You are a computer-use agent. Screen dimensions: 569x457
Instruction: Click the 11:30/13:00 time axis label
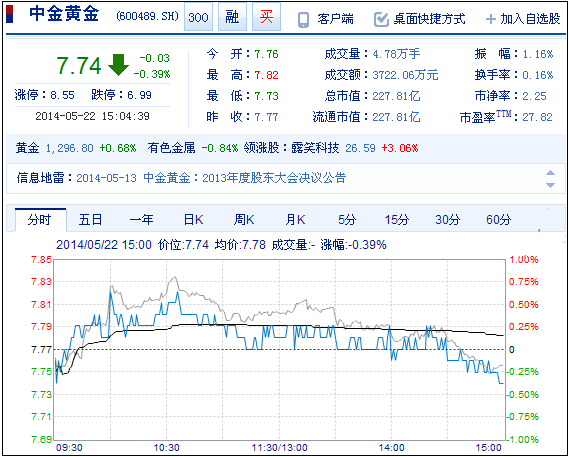point(279,447)
